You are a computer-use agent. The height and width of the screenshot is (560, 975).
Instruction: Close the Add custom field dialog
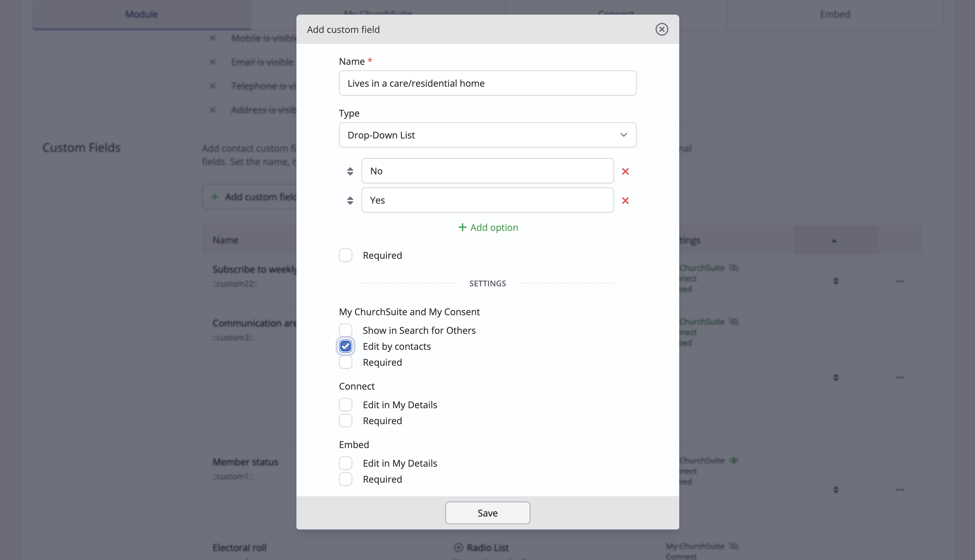pyautogui.click(x=661, y=29)
